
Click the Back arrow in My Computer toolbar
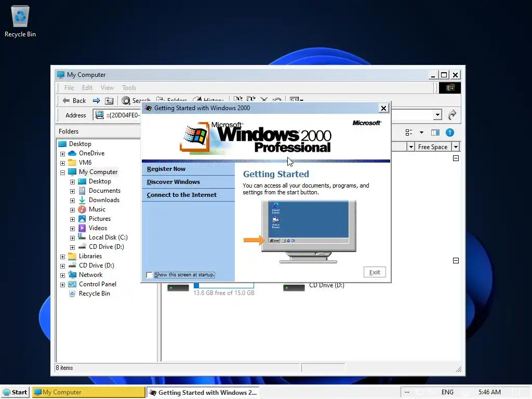(x=74, y=100)
